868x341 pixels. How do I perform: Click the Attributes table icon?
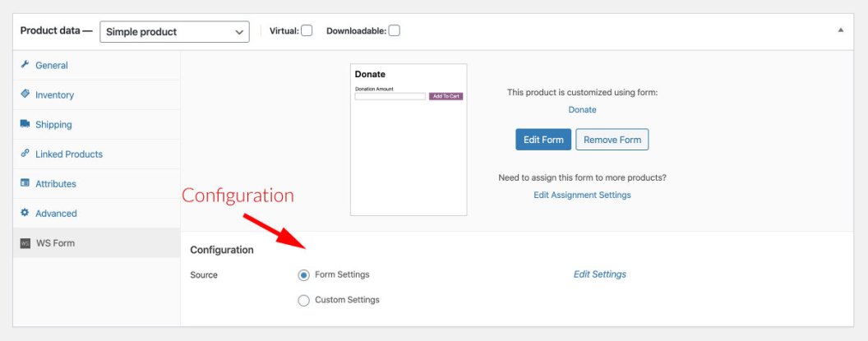(25, 183)
